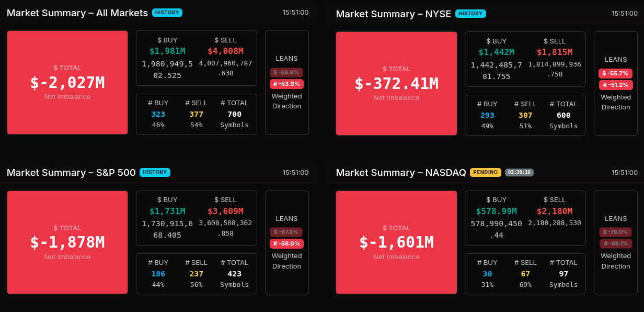Click the 700 total symbols count
This screenshot has width=644, height=312.
coord(234,114)
